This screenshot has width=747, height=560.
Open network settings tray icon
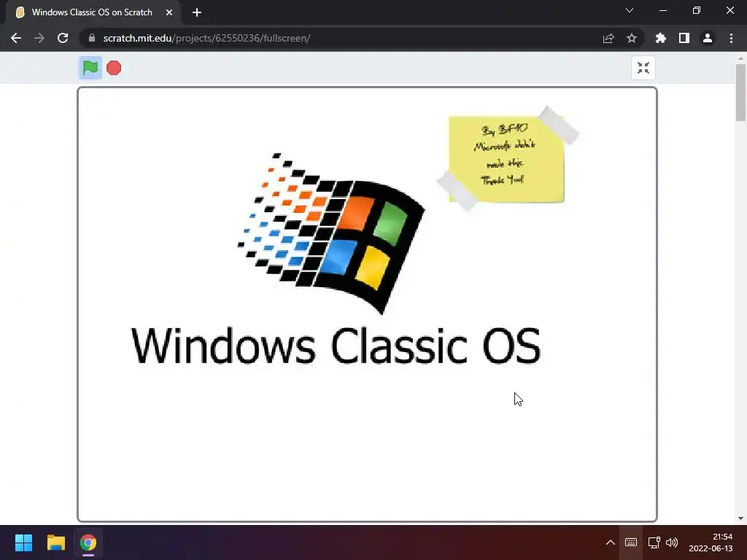pyautogui.click(x=654, y=542)
